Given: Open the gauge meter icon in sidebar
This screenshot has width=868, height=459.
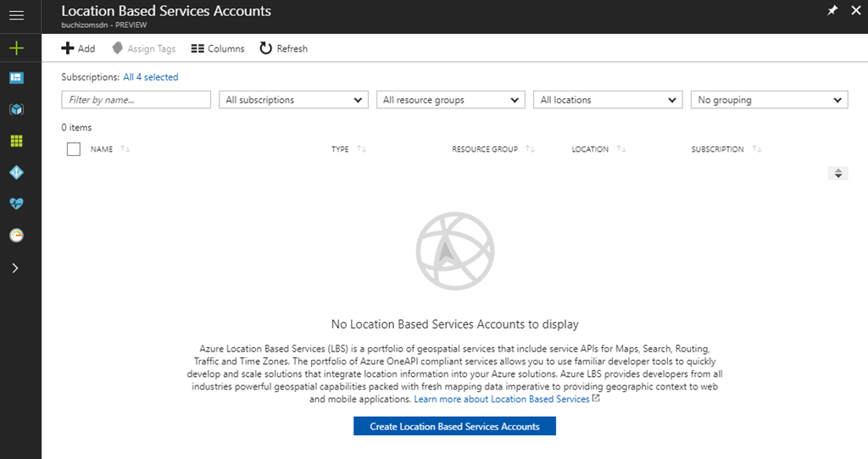Looking at the screenshot, I should (16, 235).
